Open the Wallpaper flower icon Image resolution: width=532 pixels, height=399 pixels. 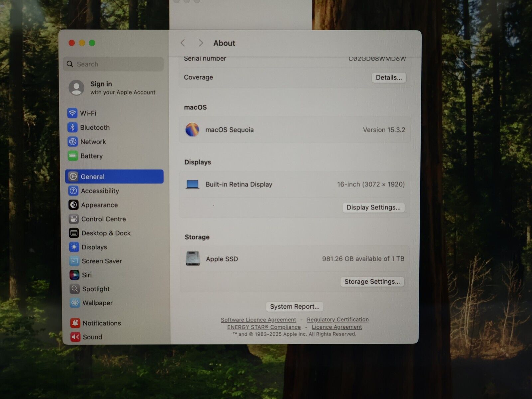pos(75,303)
